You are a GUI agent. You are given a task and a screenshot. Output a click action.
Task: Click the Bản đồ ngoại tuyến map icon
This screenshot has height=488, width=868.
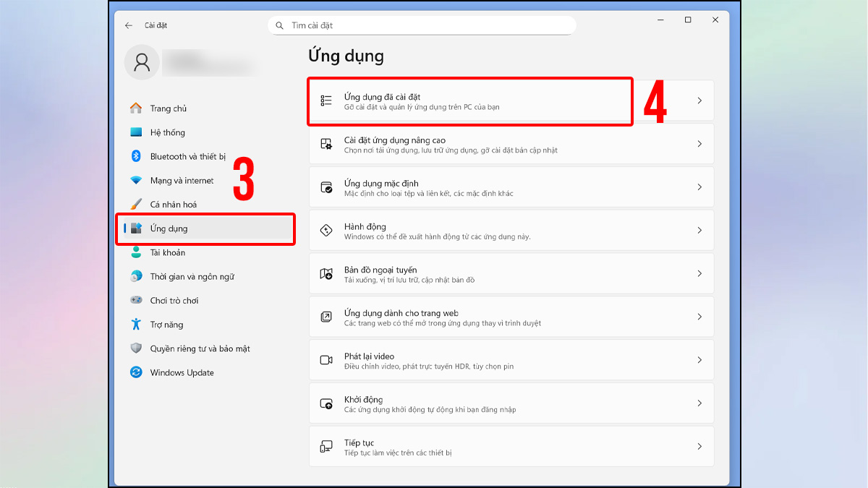coord(326,273)
